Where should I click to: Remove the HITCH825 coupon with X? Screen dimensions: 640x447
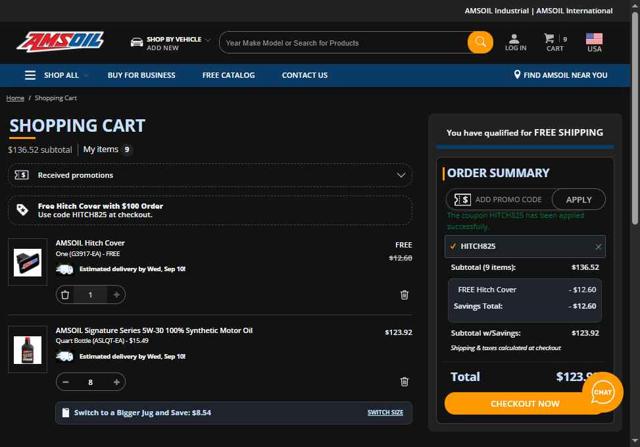598,246
